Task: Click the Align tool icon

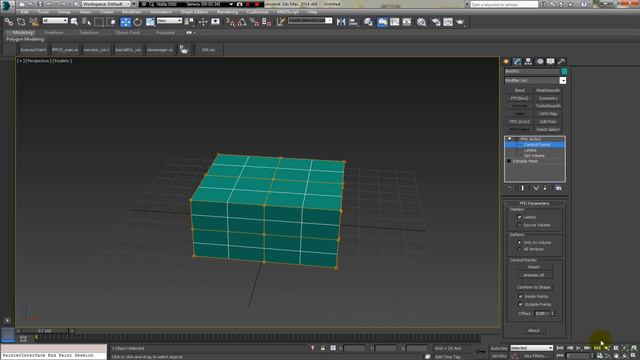Action: click(x=353, y=22)
